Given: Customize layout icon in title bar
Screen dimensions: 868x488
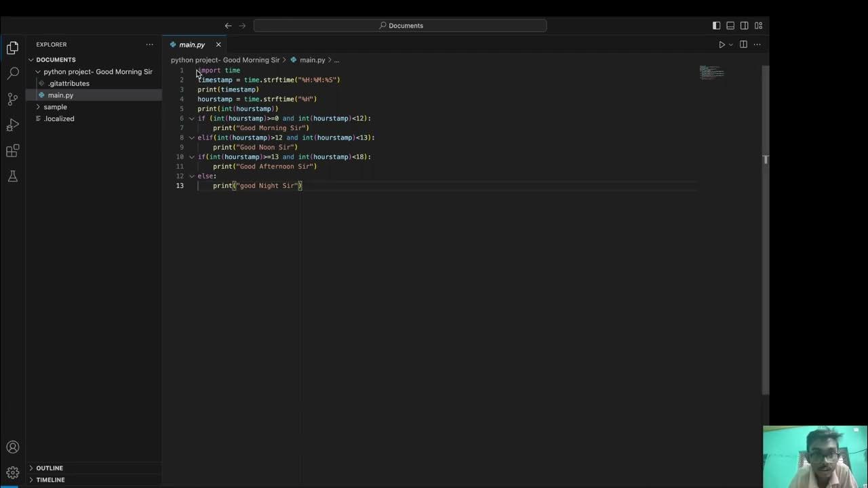Looking at the screenshot, I should point(758,26).
